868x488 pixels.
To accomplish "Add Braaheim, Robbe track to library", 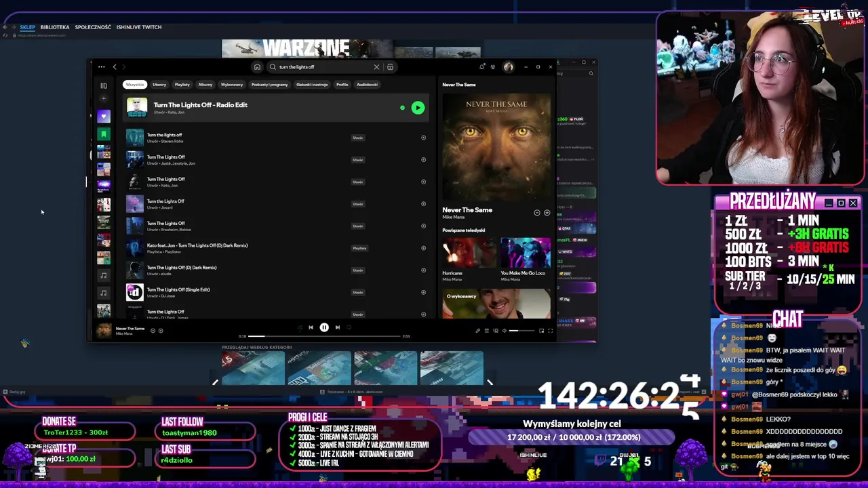I will (423, 226).
